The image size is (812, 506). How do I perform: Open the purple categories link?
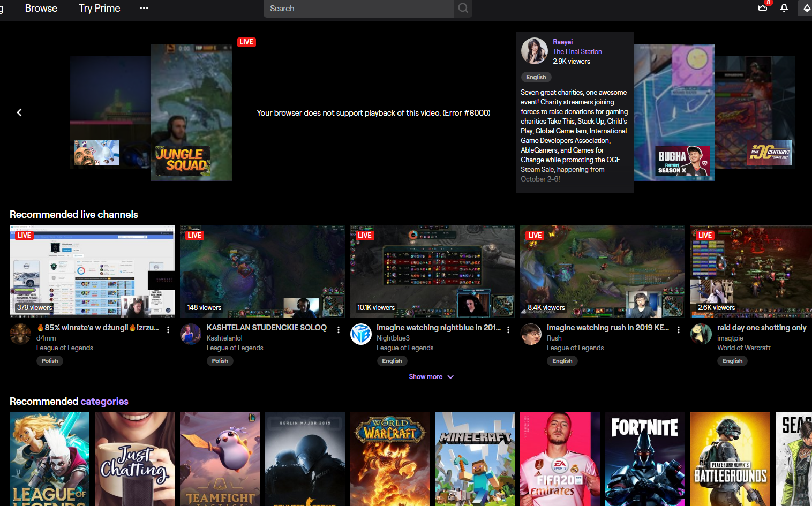104,402
